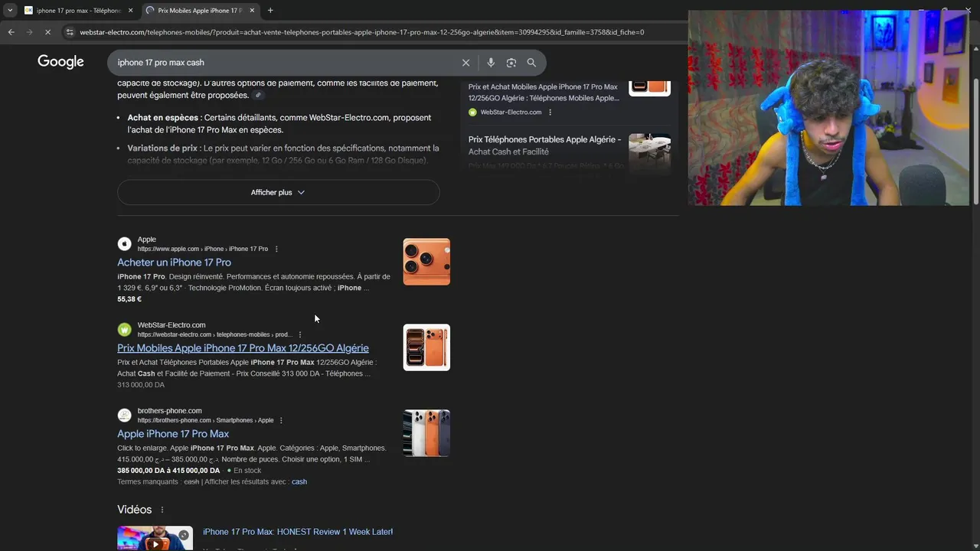Expand the AI overview with Afficher plus
Screen dimensions: 980x551
[x=278, y=192]
